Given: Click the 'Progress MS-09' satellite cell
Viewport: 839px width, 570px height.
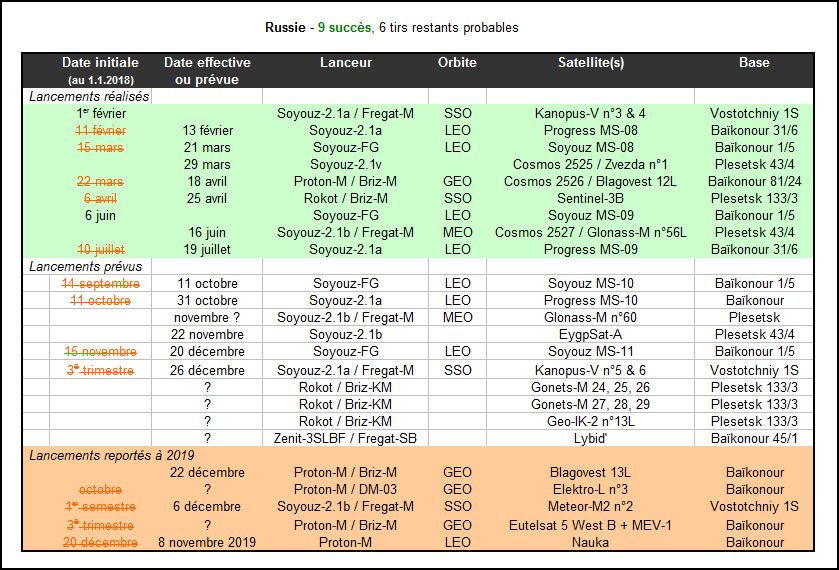Looking at the screenshot, I should [591, 249].
